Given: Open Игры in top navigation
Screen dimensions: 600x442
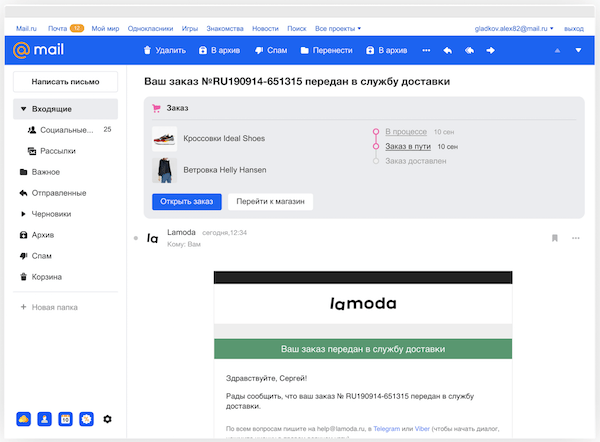Looking at the screenshot, I should pyautogui.click(x=190, y=29).
